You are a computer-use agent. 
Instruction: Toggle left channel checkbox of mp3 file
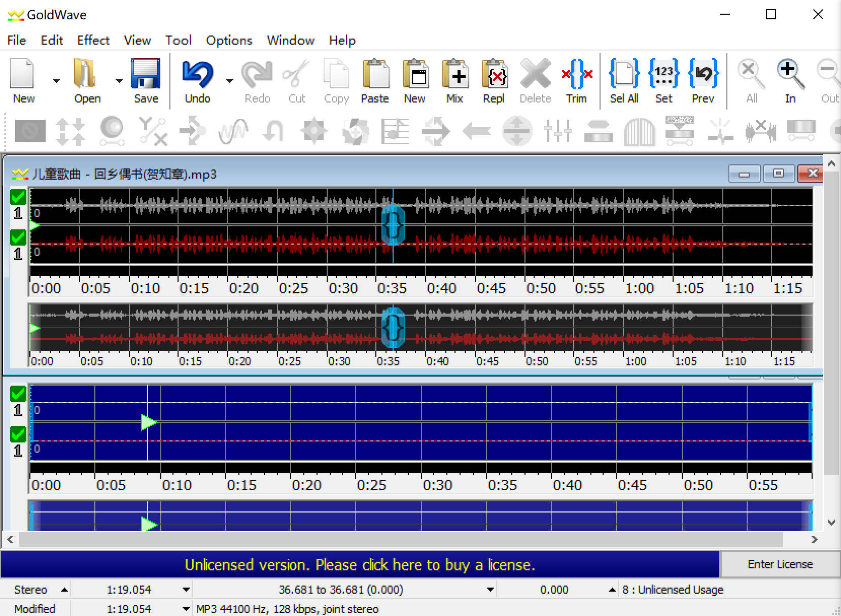pos(18,197)
